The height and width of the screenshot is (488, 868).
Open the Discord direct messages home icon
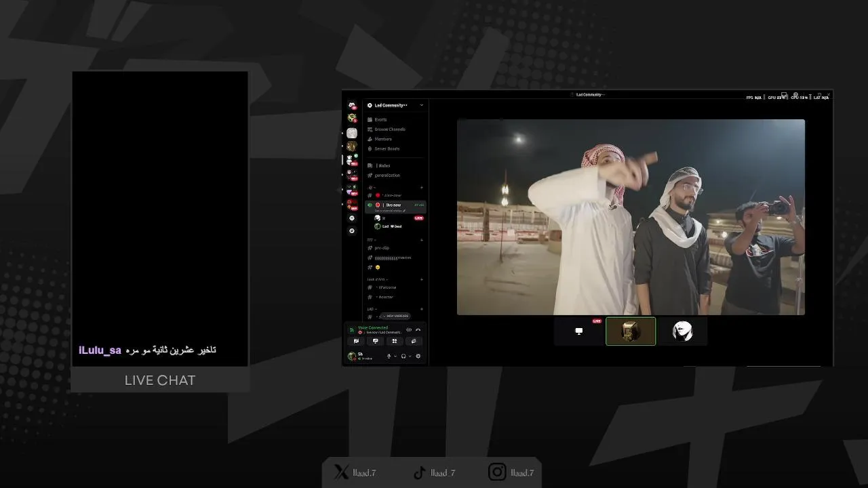[352, 105]
